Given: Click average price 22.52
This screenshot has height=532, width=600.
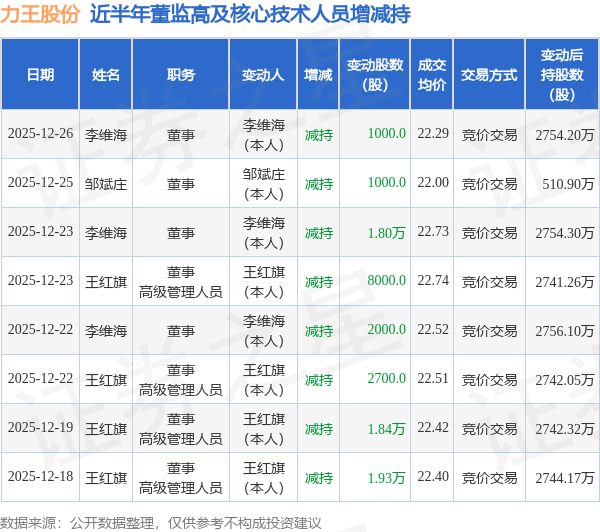Looking at the screenshot, I should 433,330.
